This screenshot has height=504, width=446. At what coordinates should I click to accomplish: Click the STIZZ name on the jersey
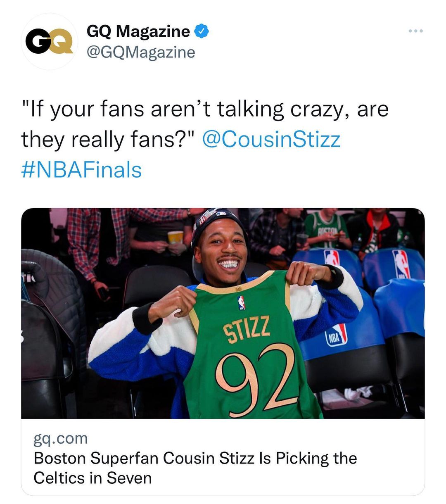247,329
